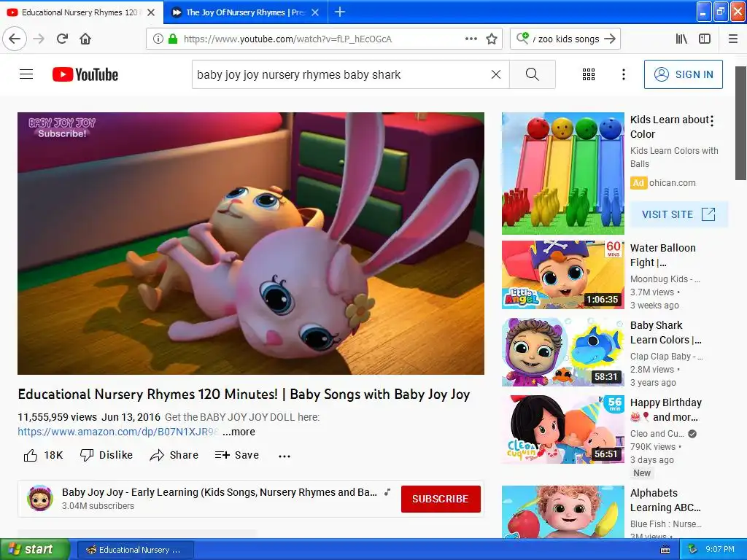Open the amazon.com doll link
The height and width of the screenshot is (560, 747).
tap(118, 432)
